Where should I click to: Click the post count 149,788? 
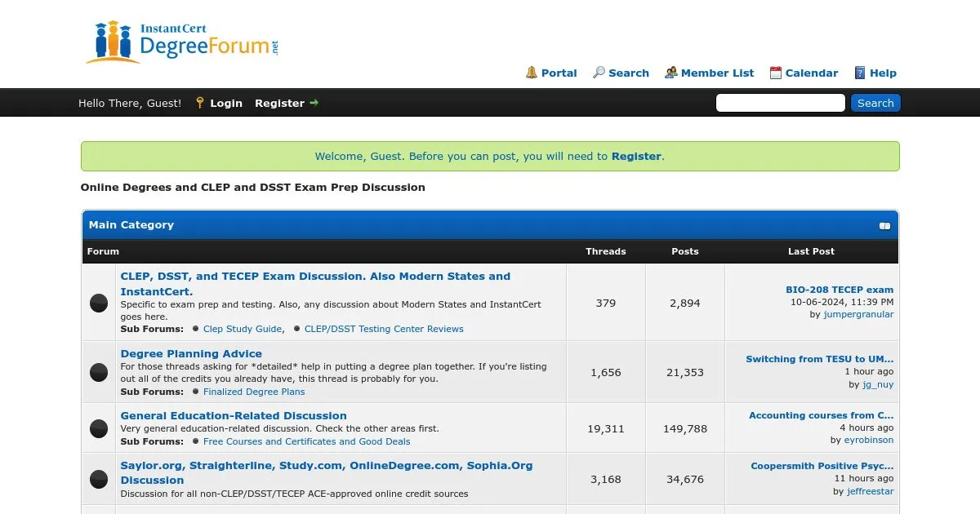[x=685, y=428]
